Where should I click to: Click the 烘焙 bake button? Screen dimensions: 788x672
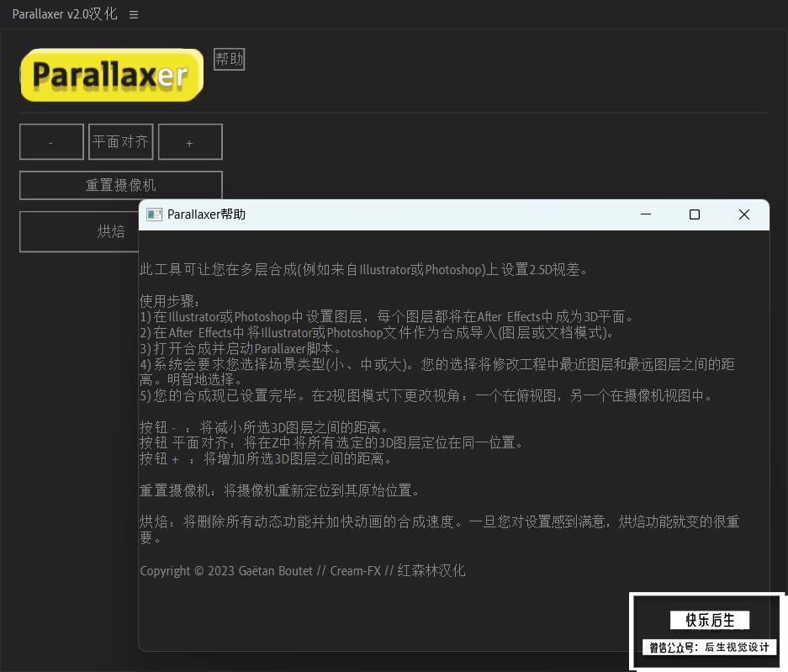[x=79, y=231]
